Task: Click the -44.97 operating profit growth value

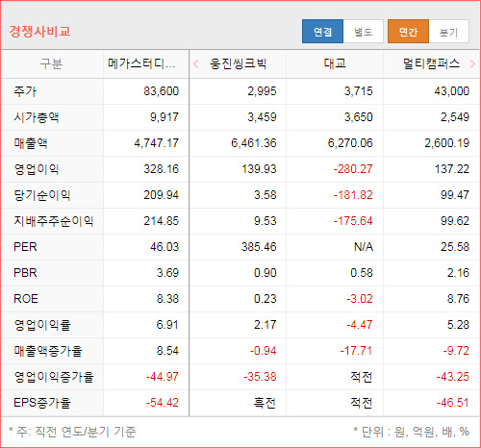Action: click(x=163, y=377)
